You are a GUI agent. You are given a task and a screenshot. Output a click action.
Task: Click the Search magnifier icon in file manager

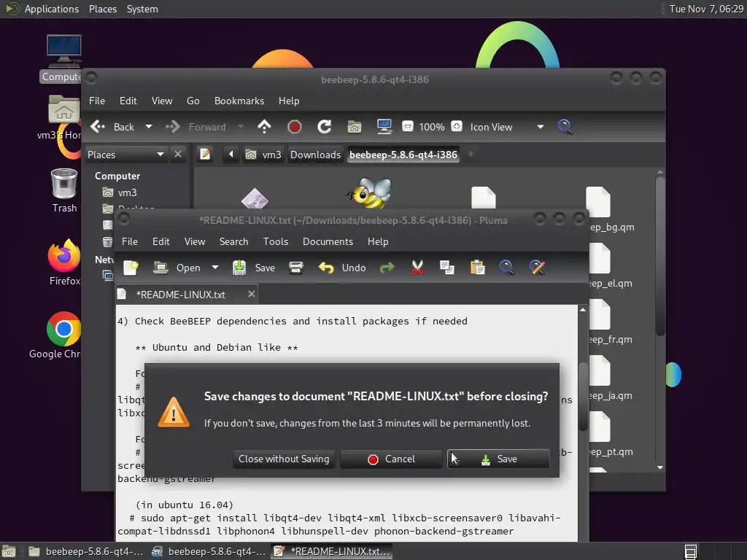(565, 127)
